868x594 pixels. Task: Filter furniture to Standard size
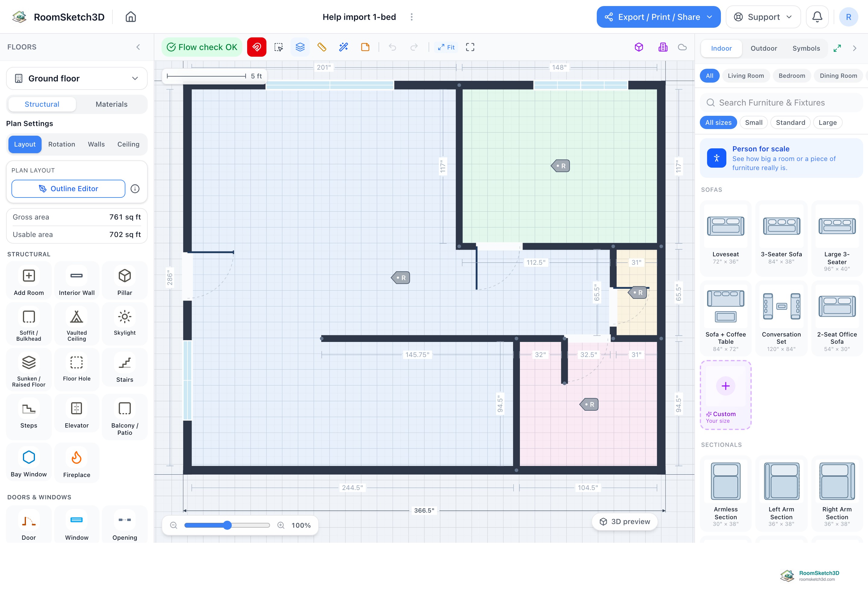coord(790,122)
